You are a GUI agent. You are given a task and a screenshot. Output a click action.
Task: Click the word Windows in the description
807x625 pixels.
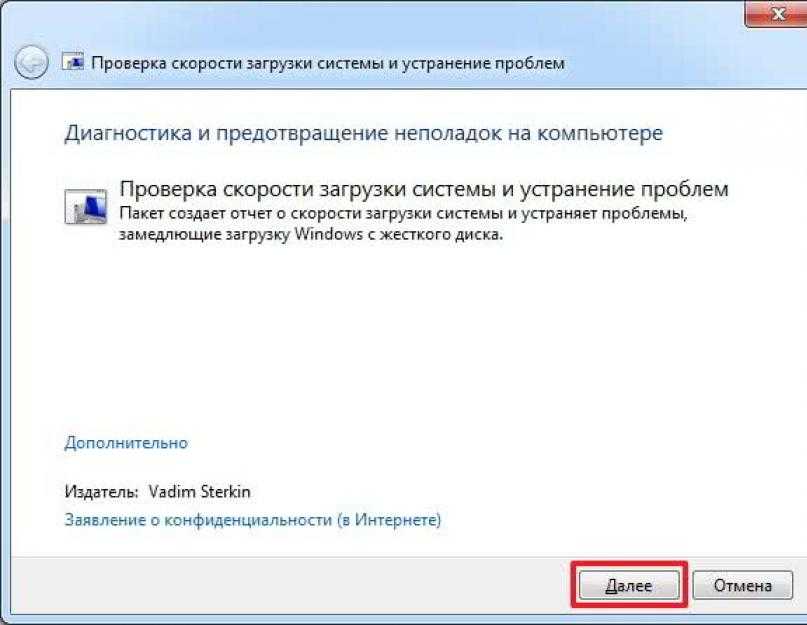pos(329,234)
